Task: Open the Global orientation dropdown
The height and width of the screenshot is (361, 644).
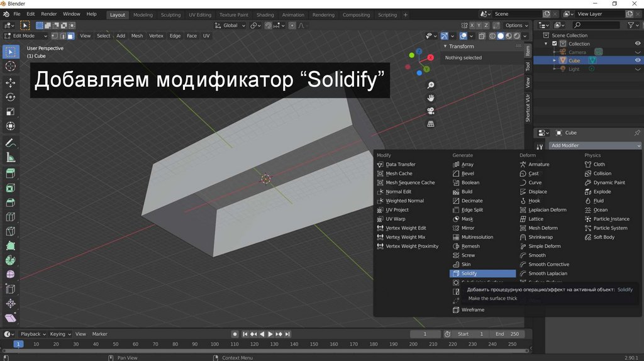Action: click(230, 25)
